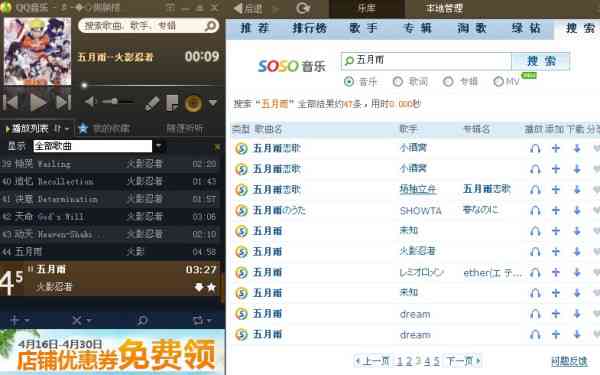Open the 排行榜 navigation tab

tap(310, 28)
